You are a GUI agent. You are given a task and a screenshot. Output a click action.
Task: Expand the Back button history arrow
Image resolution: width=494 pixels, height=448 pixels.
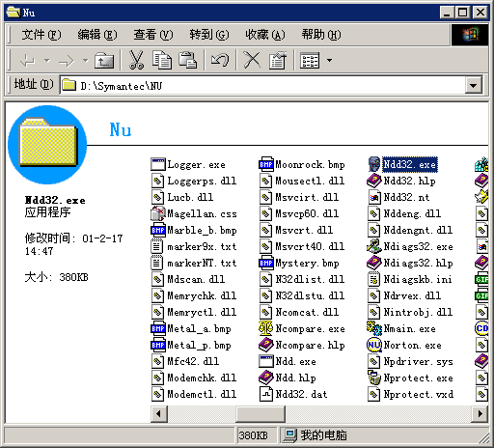coord(47,60)
